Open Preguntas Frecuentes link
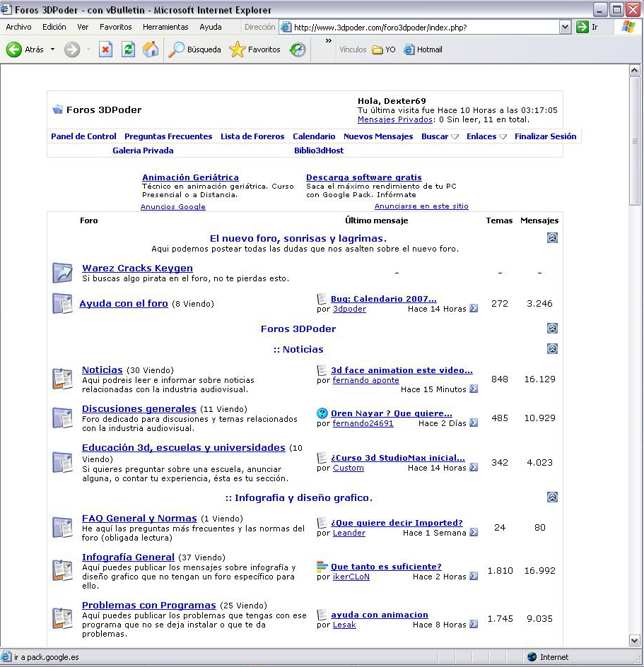 168,136
